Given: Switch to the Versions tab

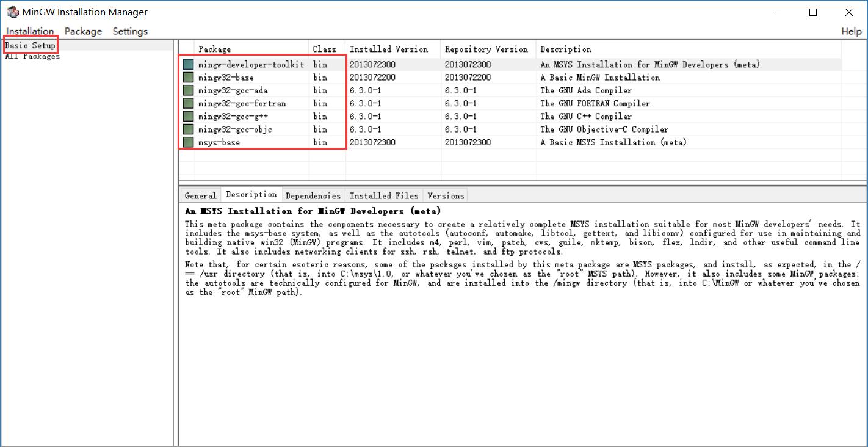Looking at the screenshot, I should point(446,195).
